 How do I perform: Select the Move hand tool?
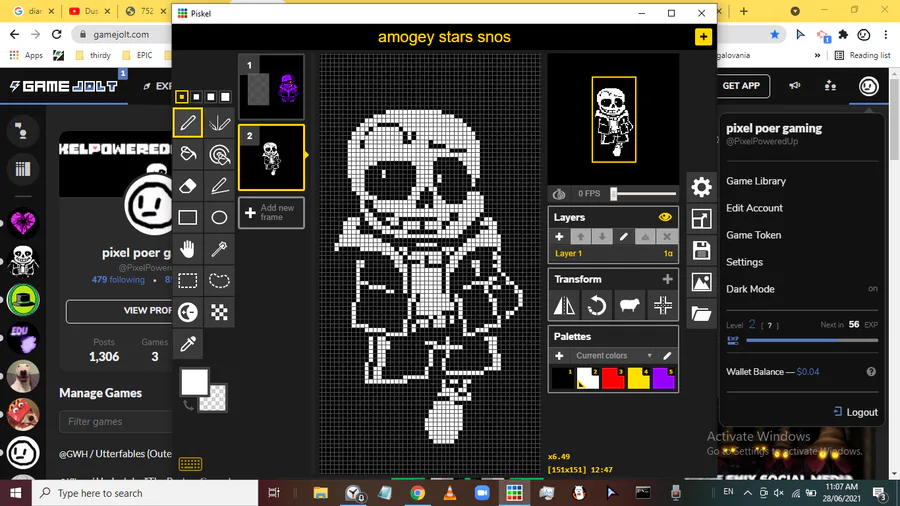point(188,249)
